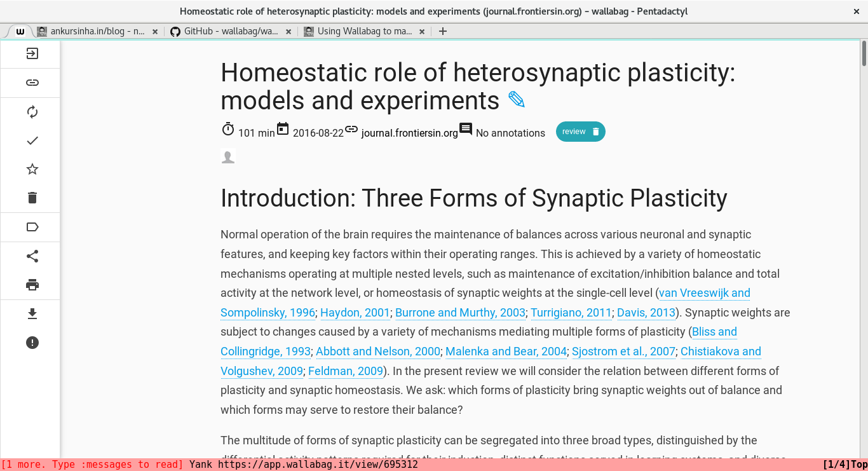Open a new browser tab with plus

(x=443, y=31)
